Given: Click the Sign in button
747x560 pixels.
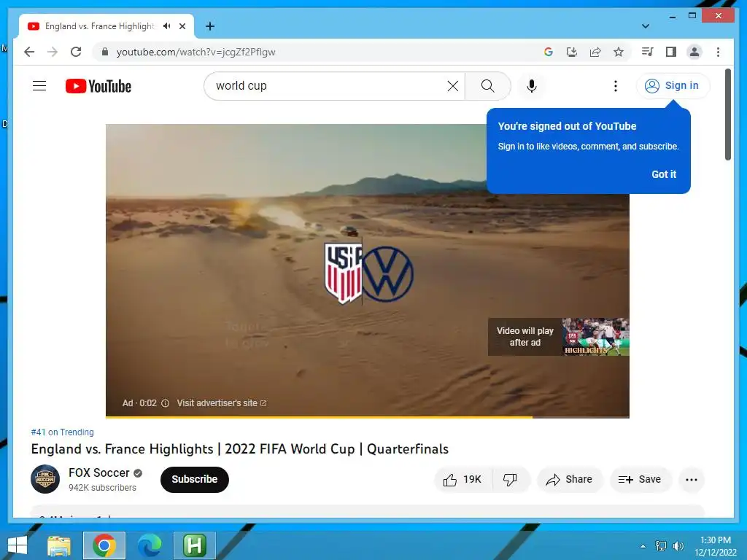Looking at the screenshot, I should [x=673, y=86].
